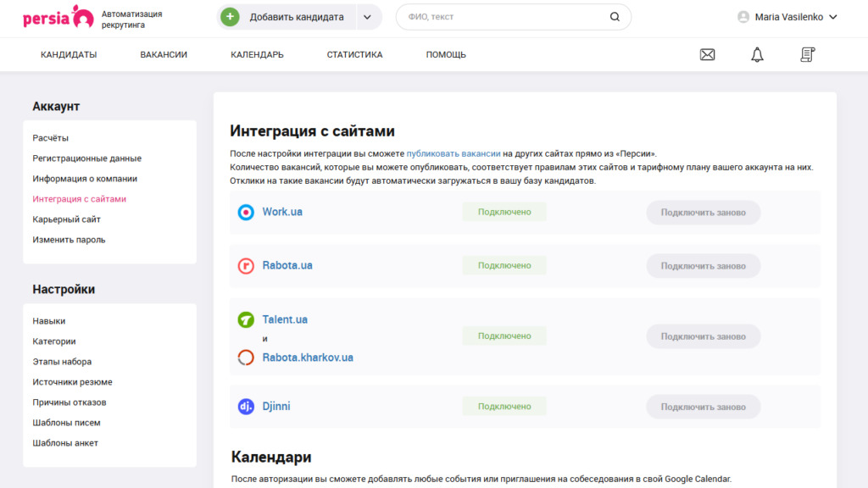Click the Rabota.ua Подключено status badge
Image resolution: width=868 pixels, height=488 pixels.
tap(504, 265)
